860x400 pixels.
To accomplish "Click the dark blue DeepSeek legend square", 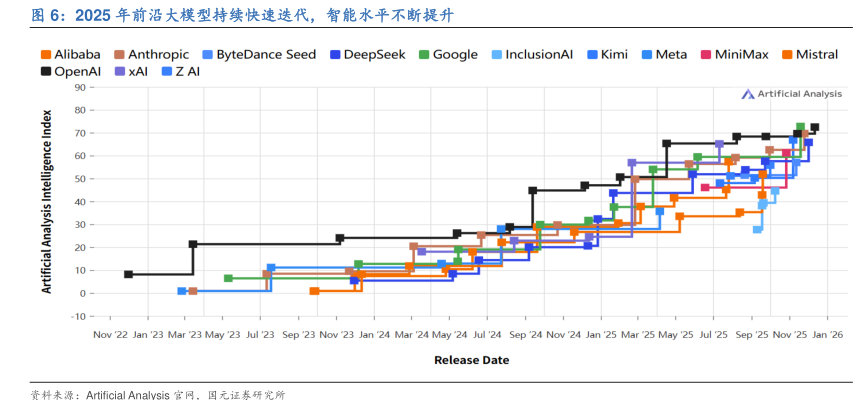I will tap(335, 54).
